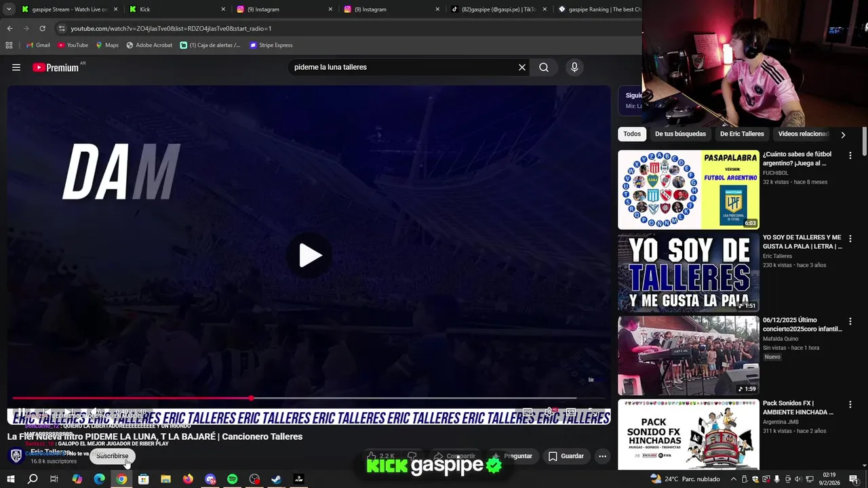Visit the Mafalda Quino channel name
Viewport: 868px width, 488px height.
click(781, 339)
